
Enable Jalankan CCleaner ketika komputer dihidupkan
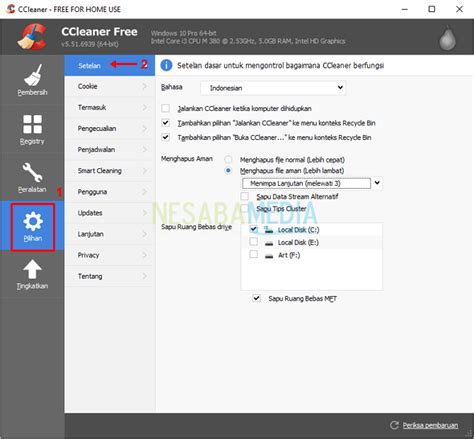tap(165, 108)
